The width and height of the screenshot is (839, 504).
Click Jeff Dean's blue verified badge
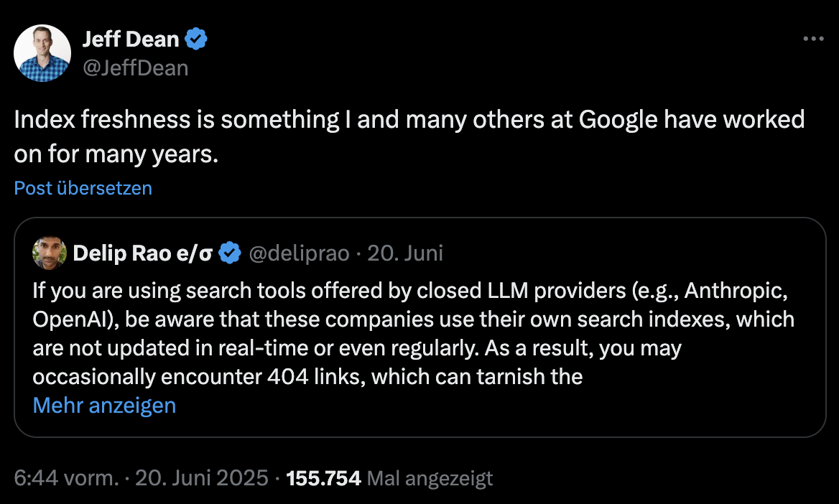click(x=196, y=39)
